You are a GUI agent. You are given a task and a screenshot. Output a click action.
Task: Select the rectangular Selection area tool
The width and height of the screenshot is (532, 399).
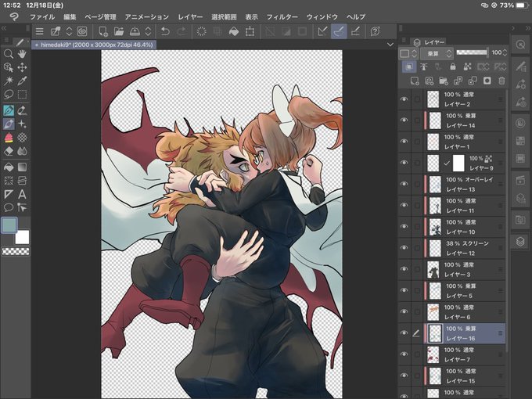click(x=22, y=94)
